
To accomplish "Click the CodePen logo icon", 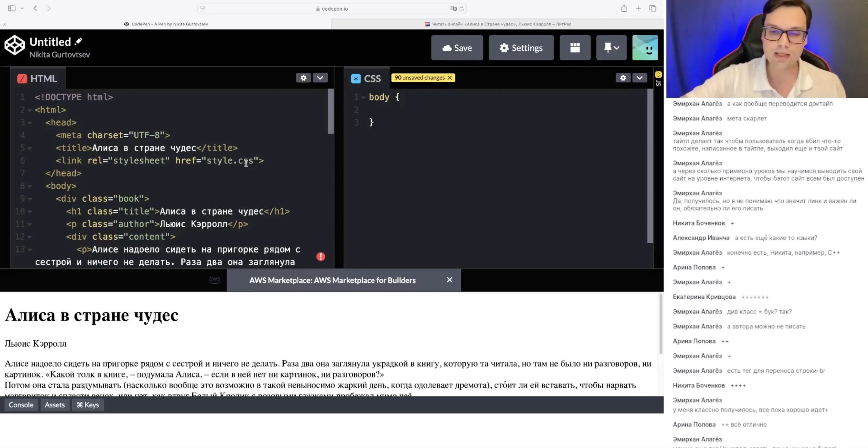I will 14,45.
